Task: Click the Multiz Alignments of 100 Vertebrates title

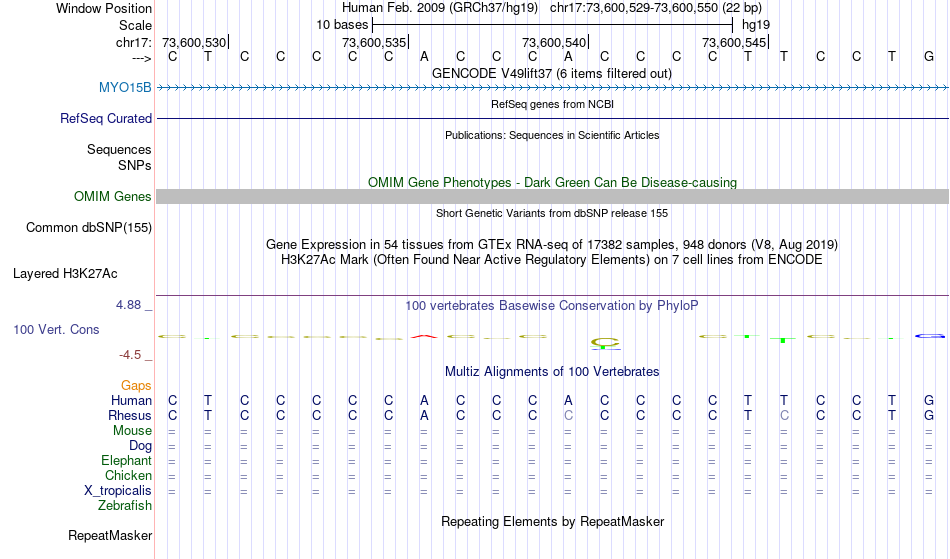Action: 552,372
